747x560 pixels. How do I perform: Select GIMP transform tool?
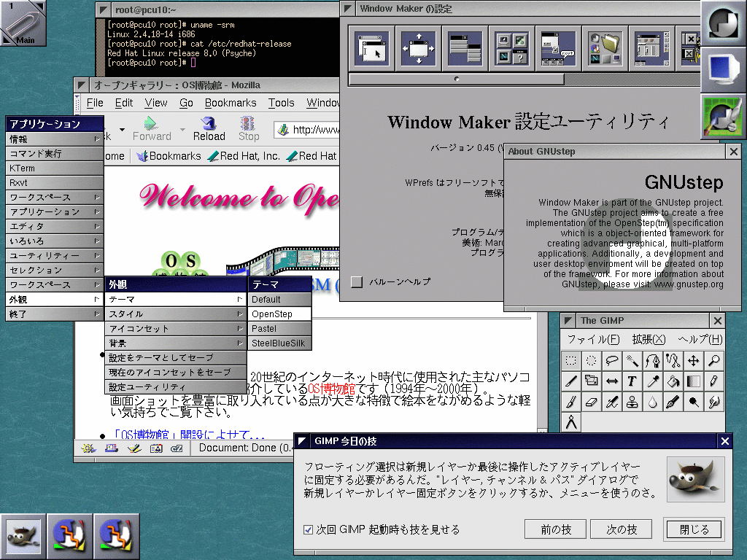pyautogui.click(x=591, y=381)
